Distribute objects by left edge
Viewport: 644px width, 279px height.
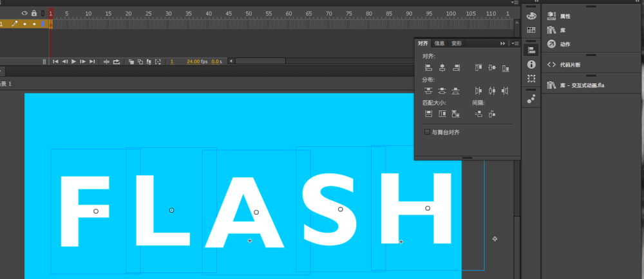tap(478, 91)
